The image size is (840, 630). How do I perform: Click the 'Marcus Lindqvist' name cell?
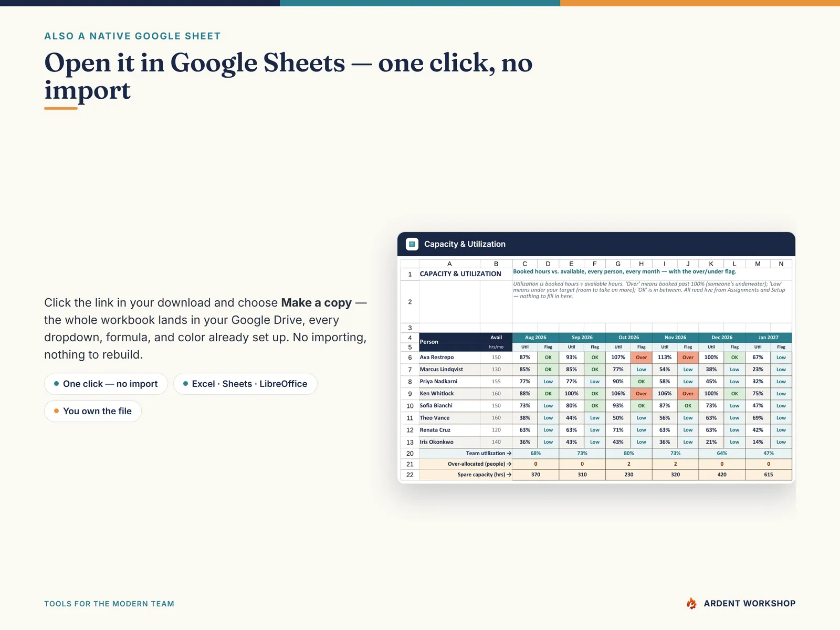point(449,370)
